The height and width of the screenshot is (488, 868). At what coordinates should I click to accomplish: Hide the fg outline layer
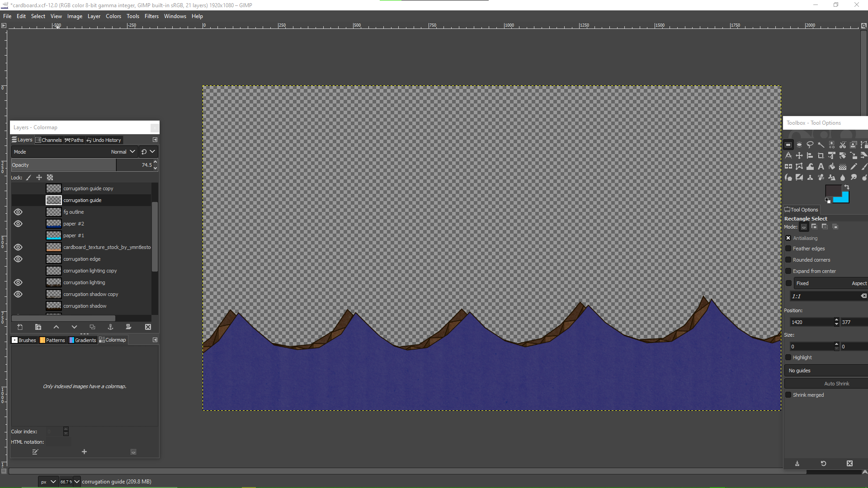(18, 212)
